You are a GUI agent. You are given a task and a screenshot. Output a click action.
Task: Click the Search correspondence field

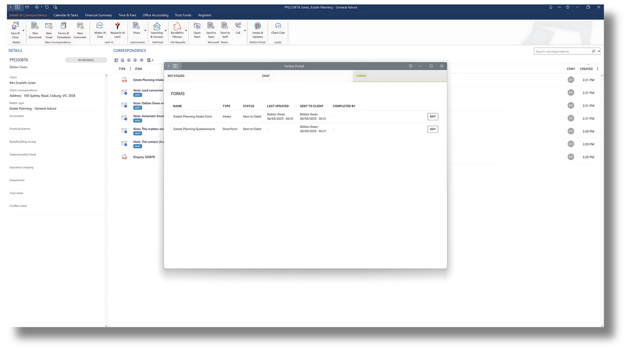pyautogui.click(x=562, y=51)
